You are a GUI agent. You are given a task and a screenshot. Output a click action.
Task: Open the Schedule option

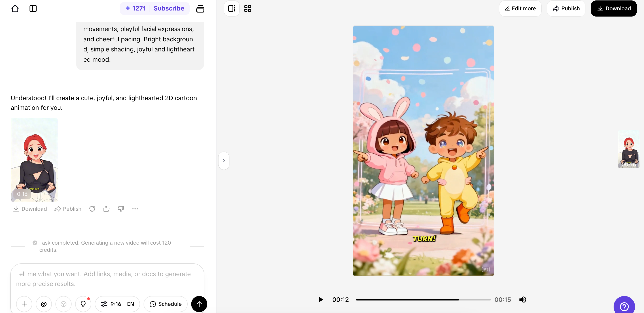[x=165, y=304]
